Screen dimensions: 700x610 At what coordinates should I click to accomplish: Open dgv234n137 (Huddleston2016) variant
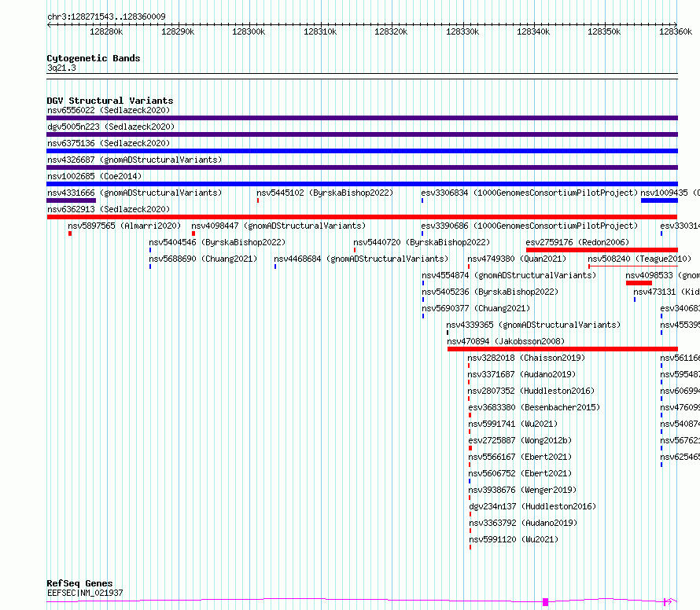tap(532, 506)
